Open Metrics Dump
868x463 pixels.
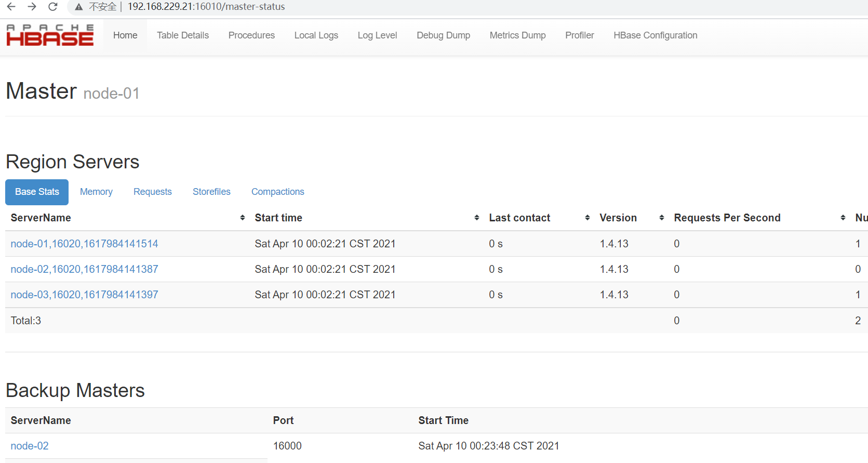[517, 35]
